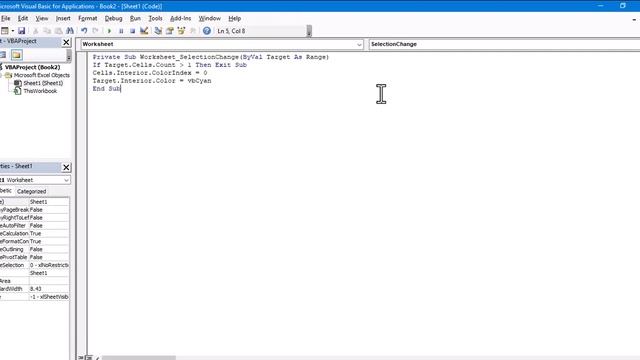
Task: Click the Paste toolbar icon
Action: coord(58,31)
